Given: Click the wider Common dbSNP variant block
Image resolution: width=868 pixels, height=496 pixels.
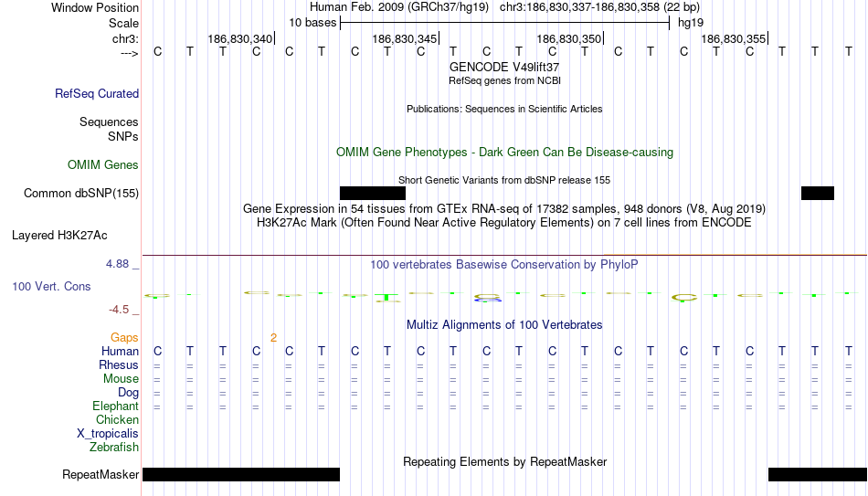Looking at the screenshot, I should [373, 194].
